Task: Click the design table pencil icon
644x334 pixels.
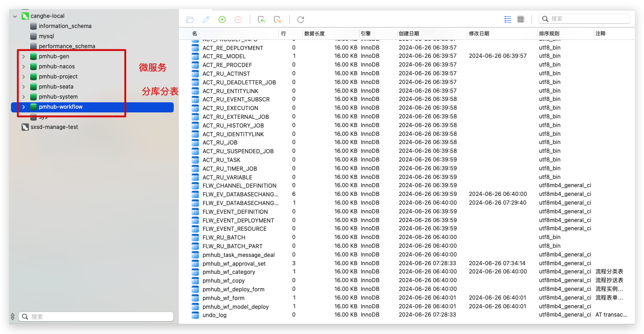Action: click(x=206, y=19)
